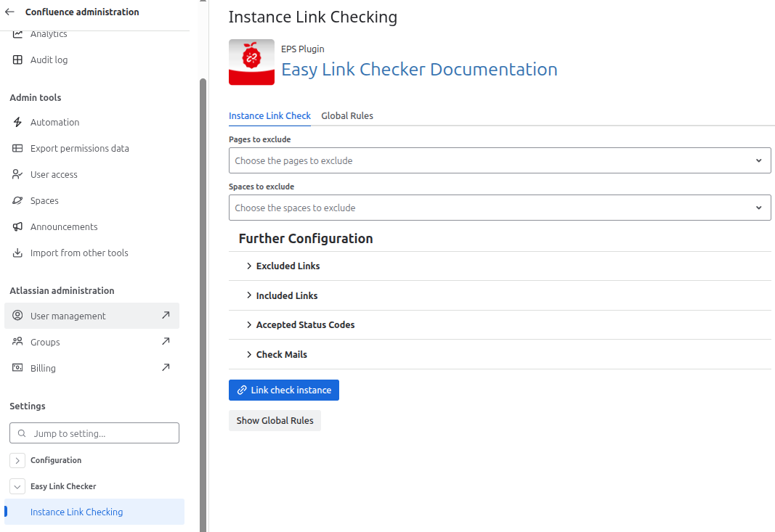Click the Choose the spaces to exclude field
The height and width of the screenshot is (532, 775).
tap(500, 208)
